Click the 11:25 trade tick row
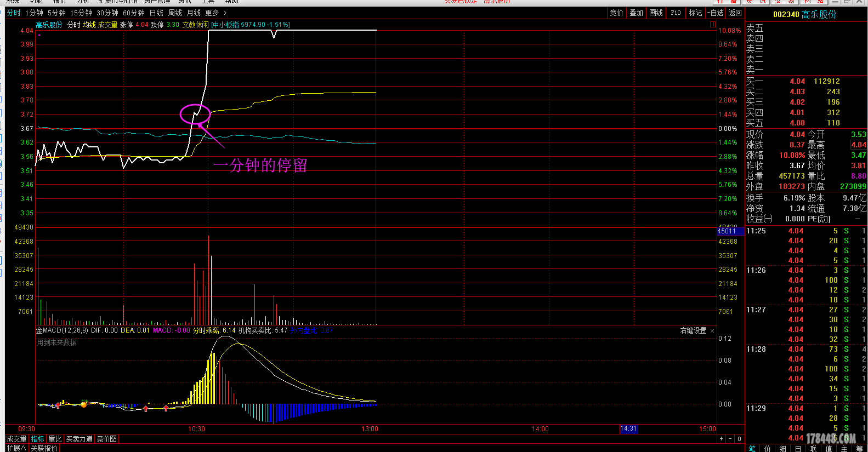The image size is (868, 452). [806, 231]
